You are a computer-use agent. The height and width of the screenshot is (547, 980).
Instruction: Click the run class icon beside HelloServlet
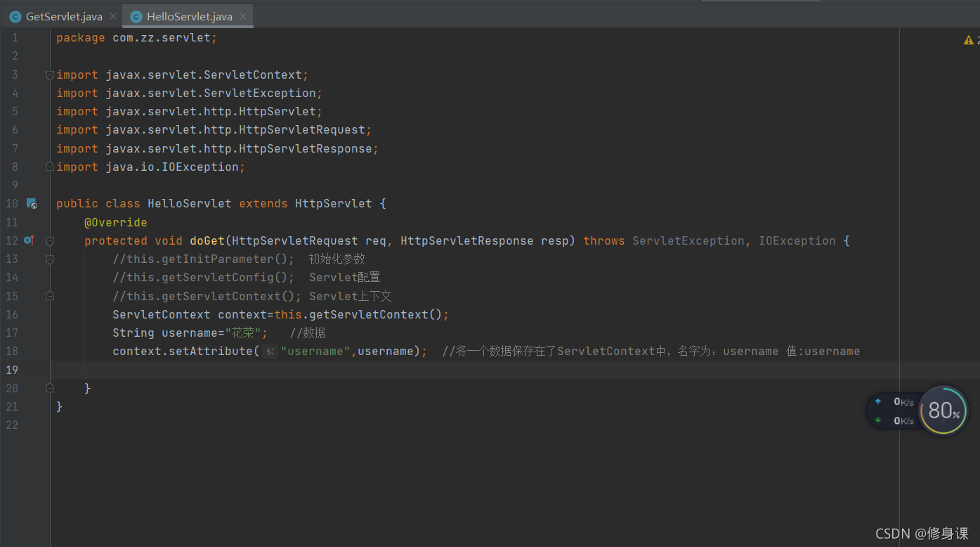[x=32, y=203]
